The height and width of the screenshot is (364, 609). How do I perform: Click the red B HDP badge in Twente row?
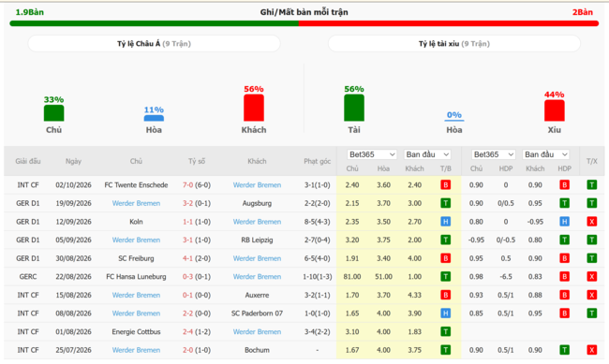point(564,185)
